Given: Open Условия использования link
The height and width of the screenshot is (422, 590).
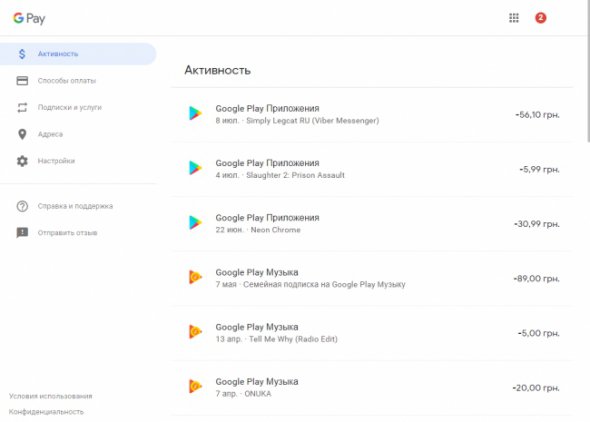Looking at the screenshot, I should coord(50,396).
